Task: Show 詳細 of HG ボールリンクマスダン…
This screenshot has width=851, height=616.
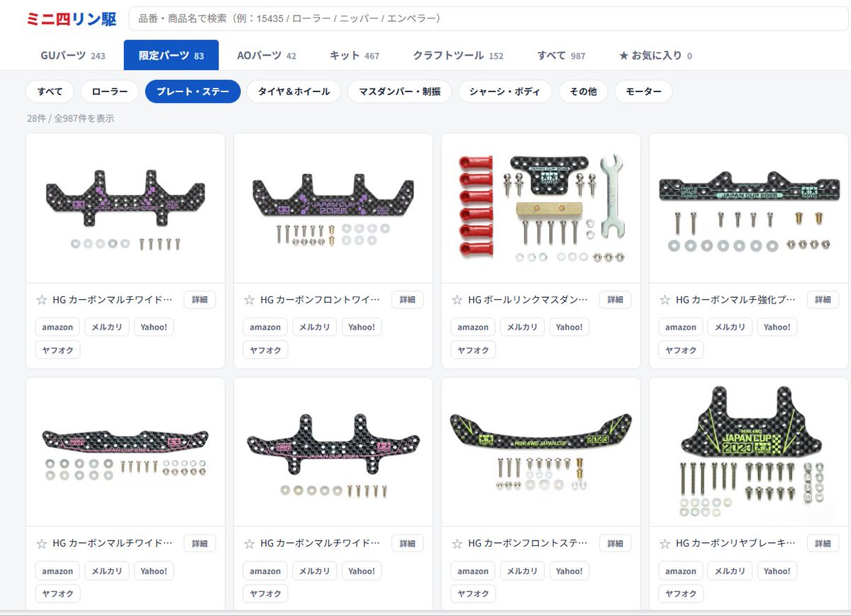Action: click(x=615, y=300)
